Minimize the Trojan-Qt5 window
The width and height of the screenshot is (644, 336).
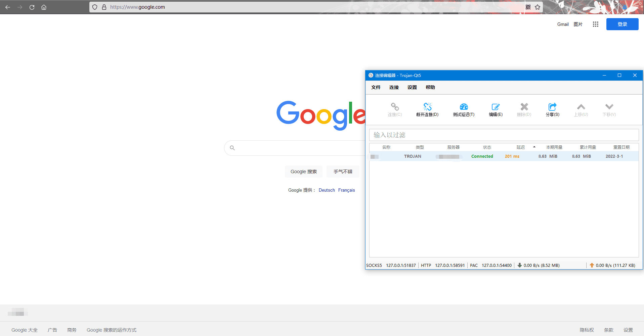click(604, 75)
